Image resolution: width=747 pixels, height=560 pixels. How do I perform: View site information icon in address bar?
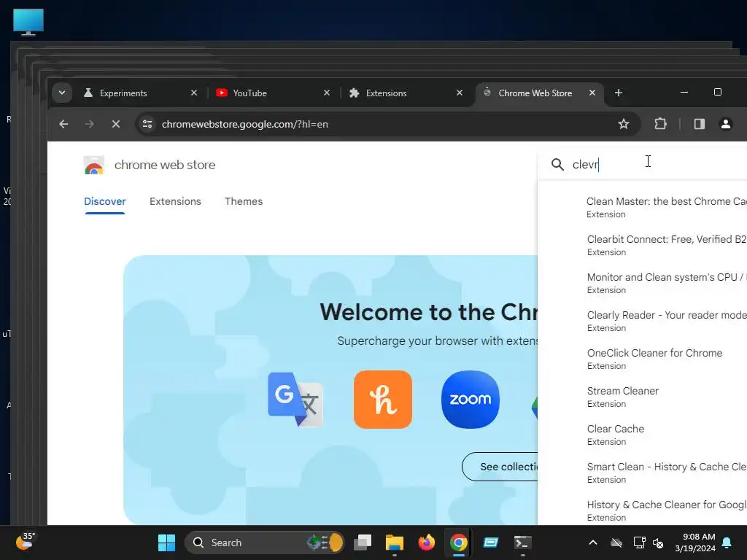147,124
